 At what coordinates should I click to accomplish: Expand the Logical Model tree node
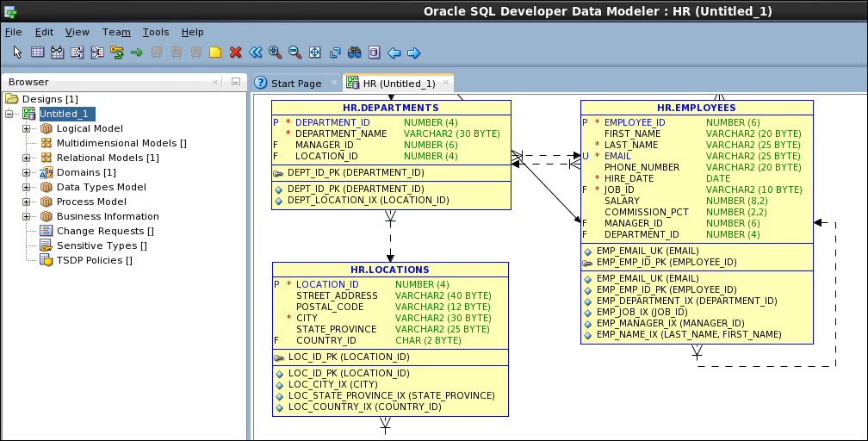(x=27, y=129)
